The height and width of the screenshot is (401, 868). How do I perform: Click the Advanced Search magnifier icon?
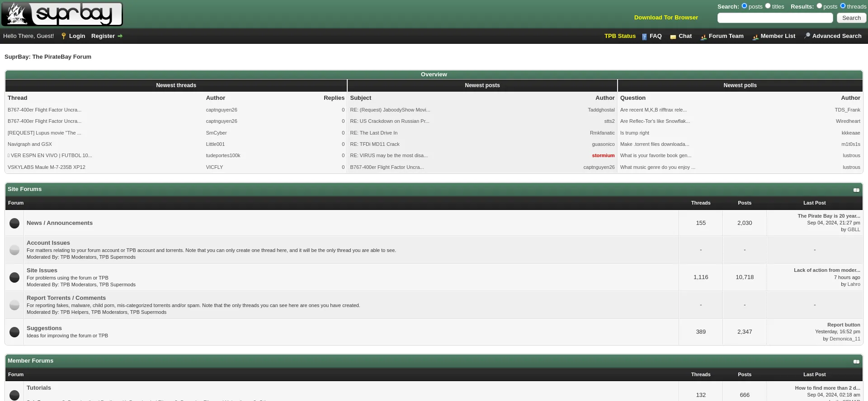[x=807, y=36]
